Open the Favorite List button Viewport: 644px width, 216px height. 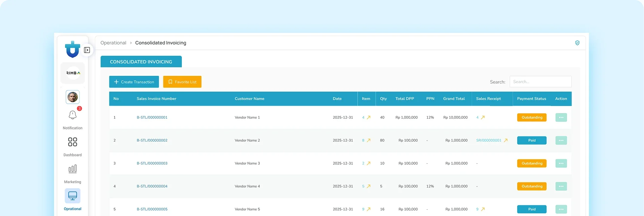pyautogui.click(x=182, y=82)
